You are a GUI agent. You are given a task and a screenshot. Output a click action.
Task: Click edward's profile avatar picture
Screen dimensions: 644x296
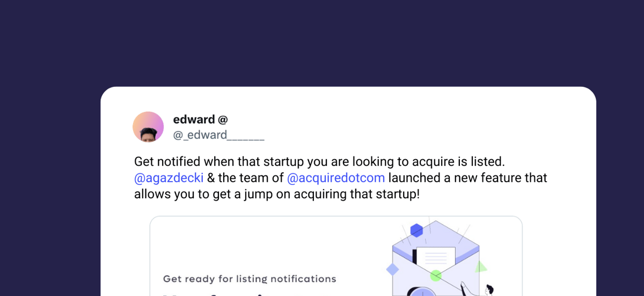coord(148,127)
